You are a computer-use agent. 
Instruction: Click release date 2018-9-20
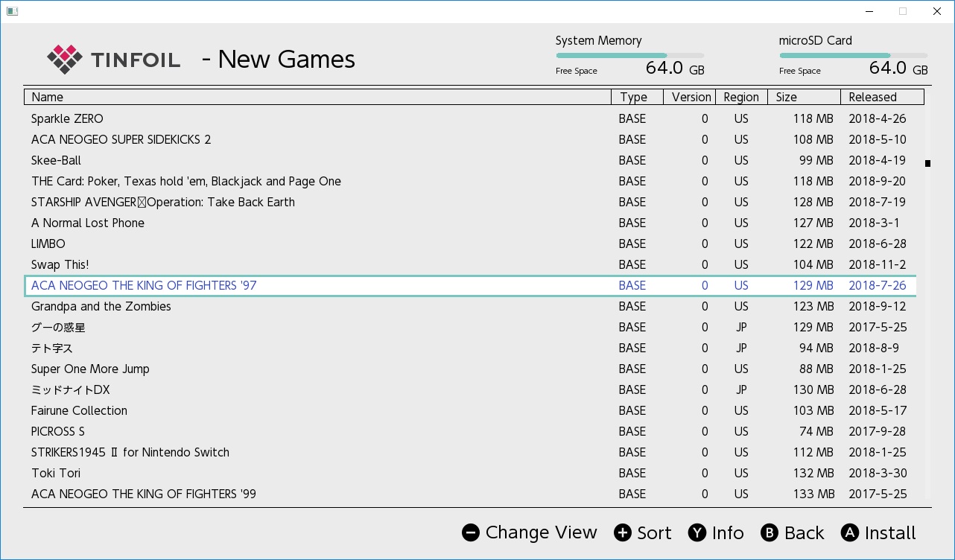pos(878,181)
